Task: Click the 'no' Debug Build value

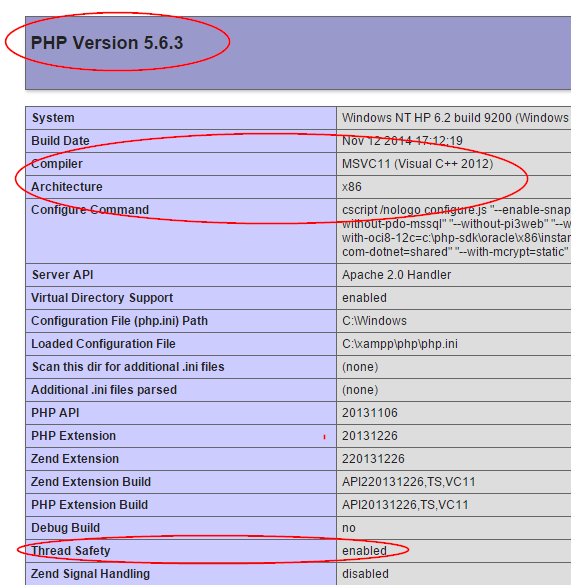Action: coord(349,528)
